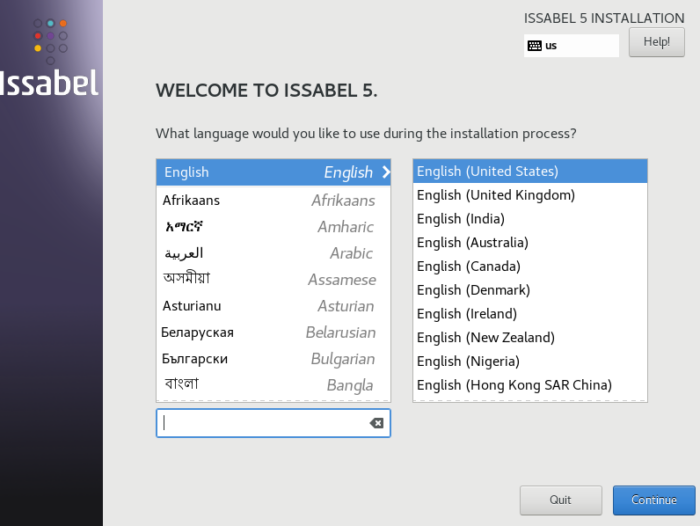Screen dimensions: 700x526
Task: Quit the installation
Action: tap(560, 500)
